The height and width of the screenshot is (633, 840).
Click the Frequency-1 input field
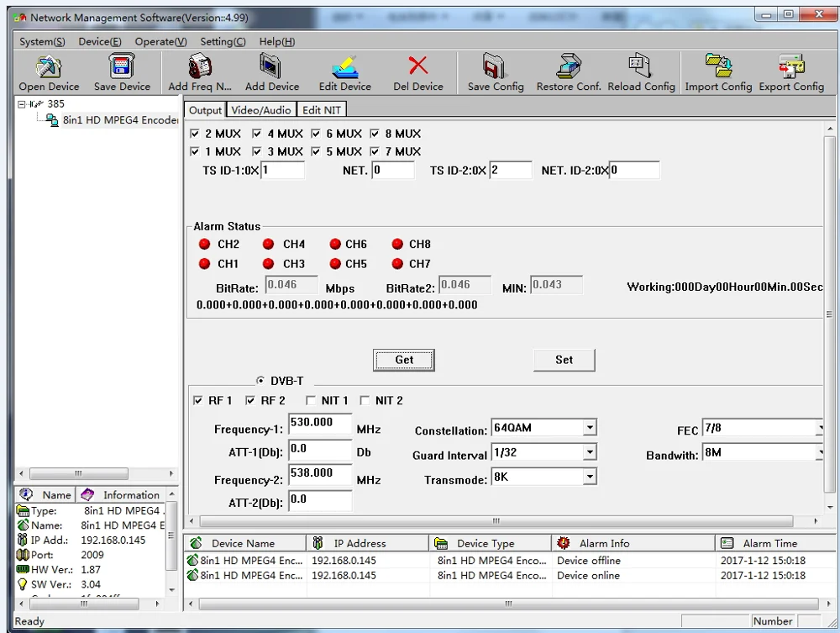[x=320, y=424]
